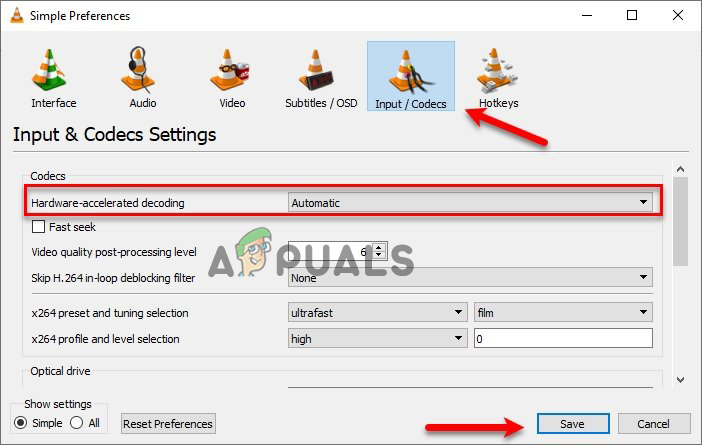Viewport: 702px width, 445px height.
Task: Click the VLC cone icon in title bar
Action: pyautogui.click(x=17, y=15)
